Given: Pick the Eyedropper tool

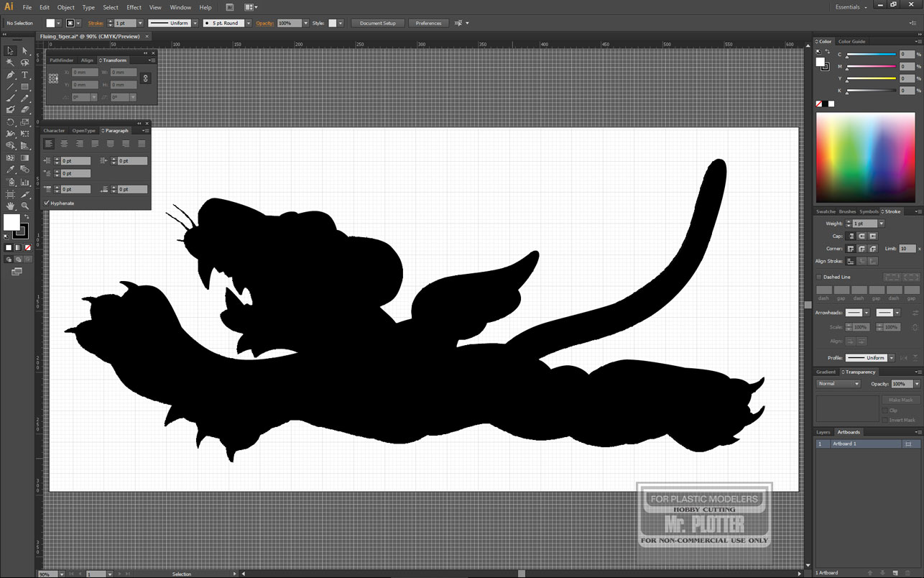Looking at the screenshot, I should pos(10,170).
